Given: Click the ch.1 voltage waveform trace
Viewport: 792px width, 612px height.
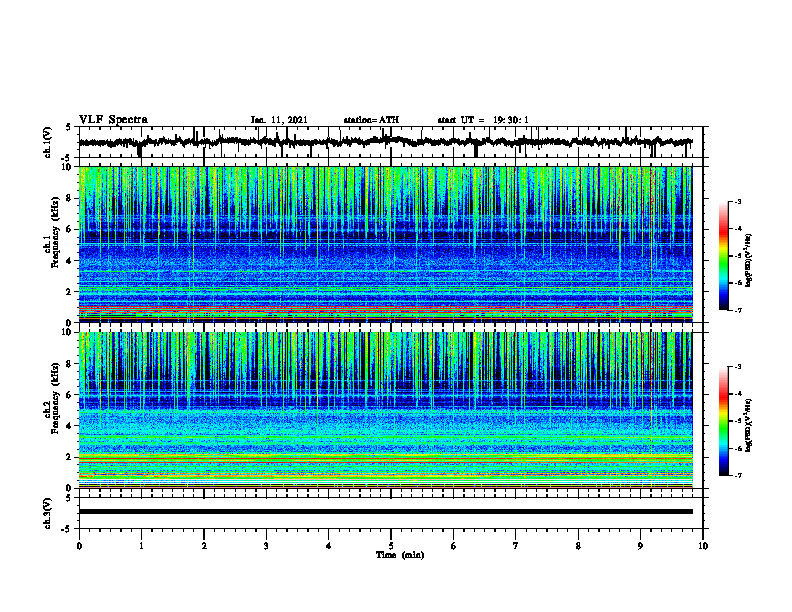Looking at the screenshot, I should click(x=385, y=142).
